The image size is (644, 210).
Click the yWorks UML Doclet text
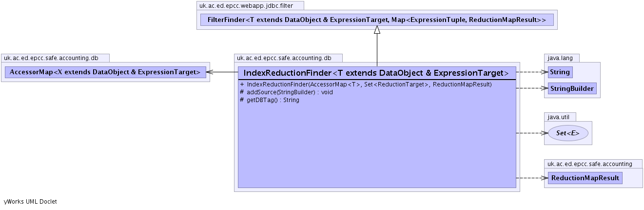coord(30,201)
